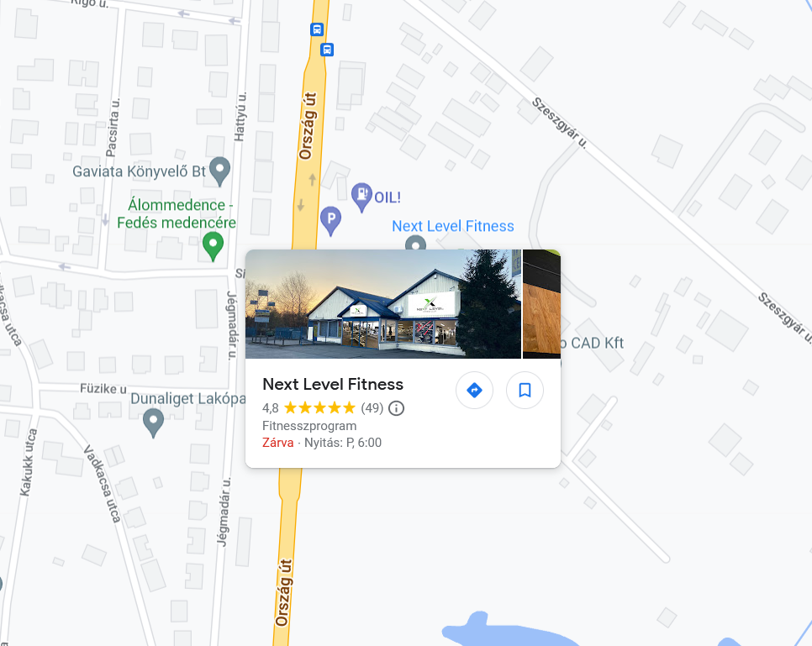Select the Gaviata Könyvelő Bt label

coord(140,171)
